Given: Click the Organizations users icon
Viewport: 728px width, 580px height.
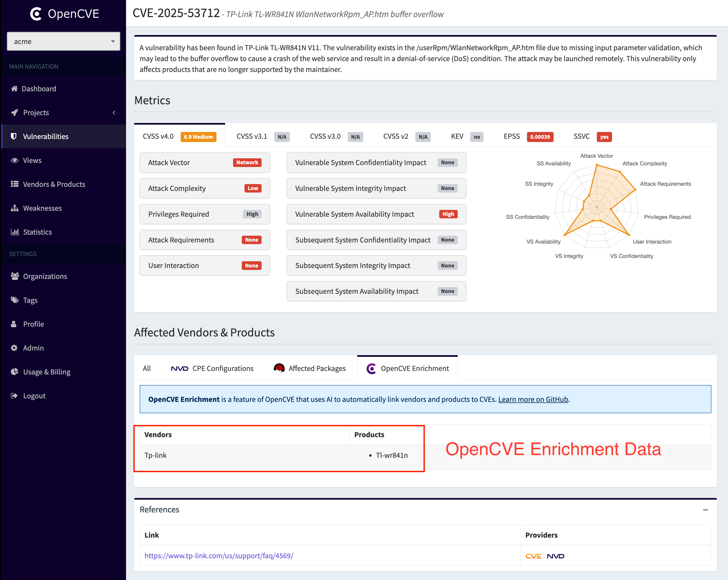Looking at the screenshot, I should [14, 276].
